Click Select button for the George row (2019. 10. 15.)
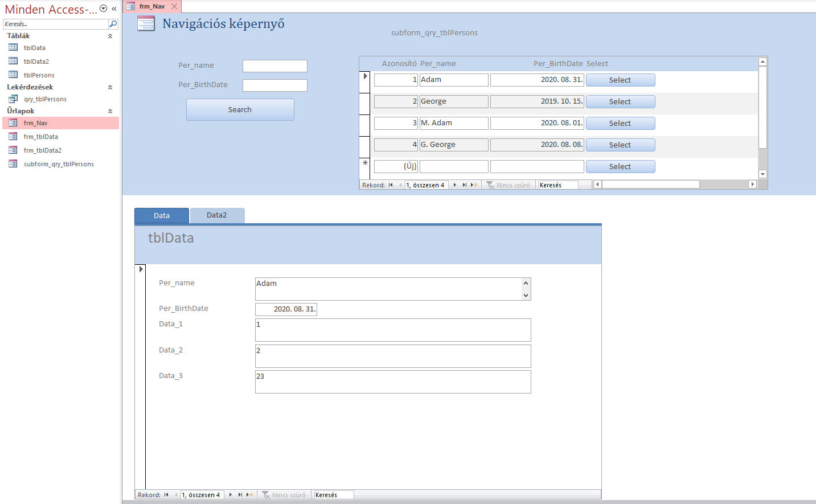Image resolution: width=816 pixels, height=504 pixels. tap(620, 101)
